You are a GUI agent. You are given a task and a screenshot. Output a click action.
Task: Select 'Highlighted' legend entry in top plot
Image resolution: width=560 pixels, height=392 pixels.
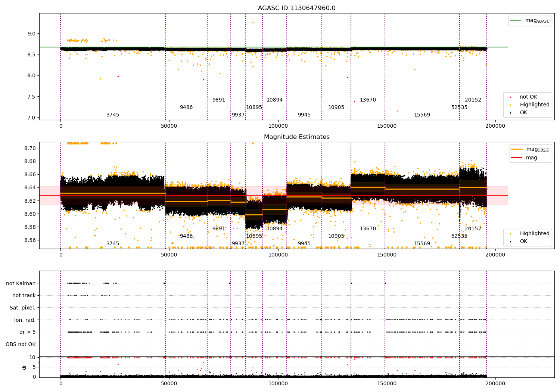(535, 105)
